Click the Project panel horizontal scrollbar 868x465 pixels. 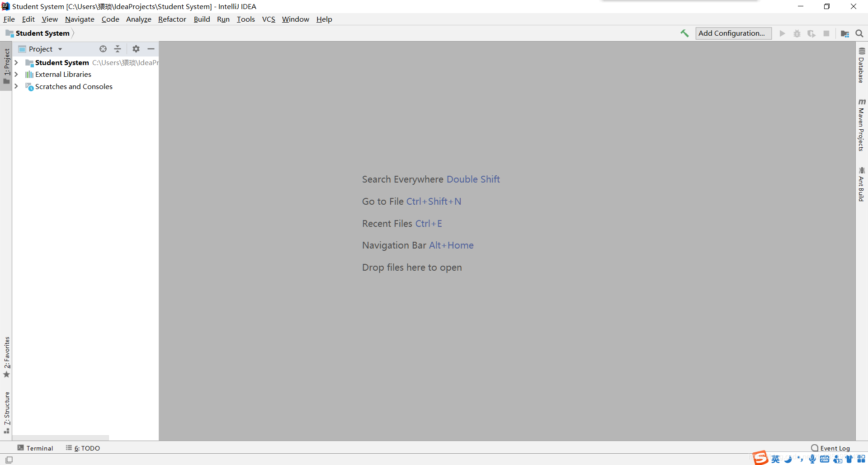point(61,438)
